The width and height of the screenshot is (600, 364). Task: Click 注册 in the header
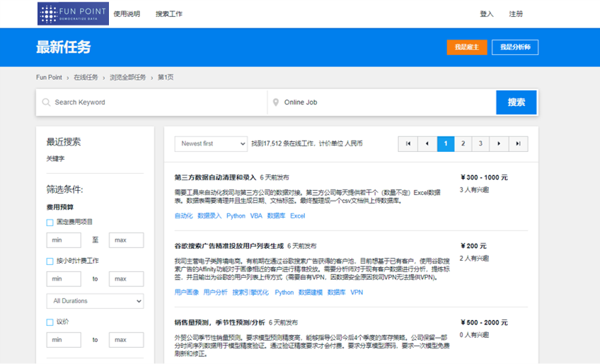(516, 13)
